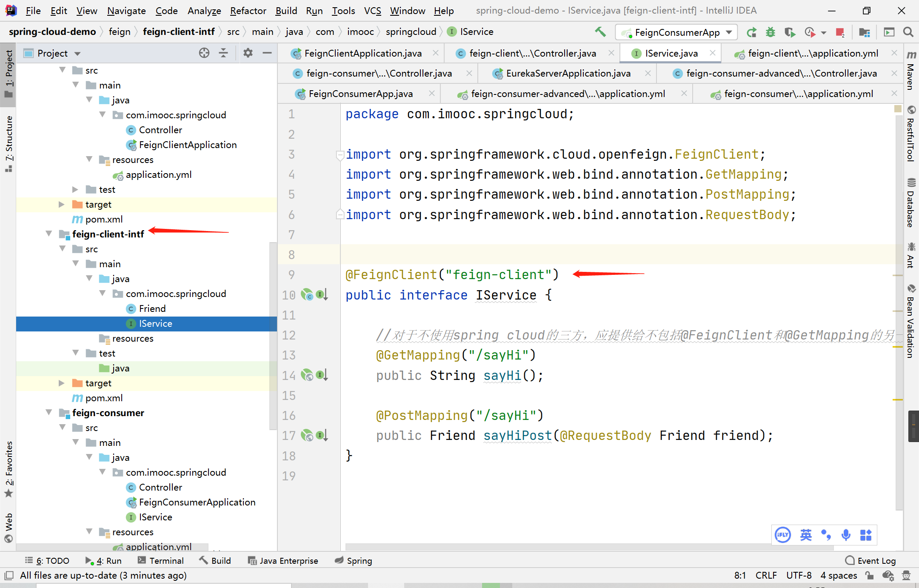
Task: Hide the Project tool window
Action: (x=267, y=53)
